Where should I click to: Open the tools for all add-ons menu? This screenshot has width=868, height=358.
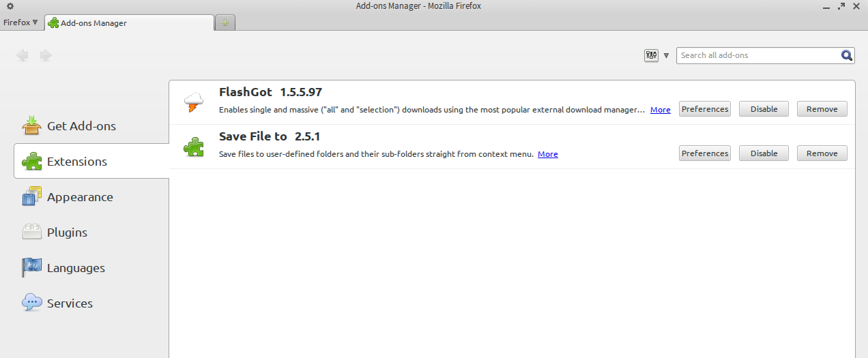tap(656, 55)
